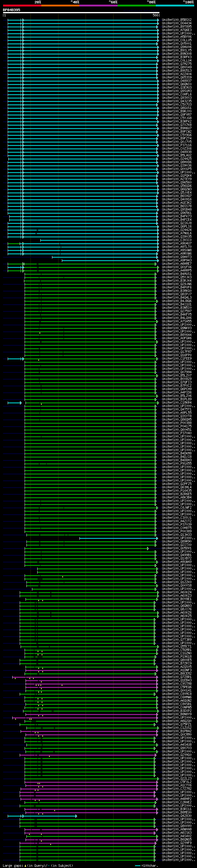
Task: Select the BP048395 query label
Action: [x=11, y=10]
